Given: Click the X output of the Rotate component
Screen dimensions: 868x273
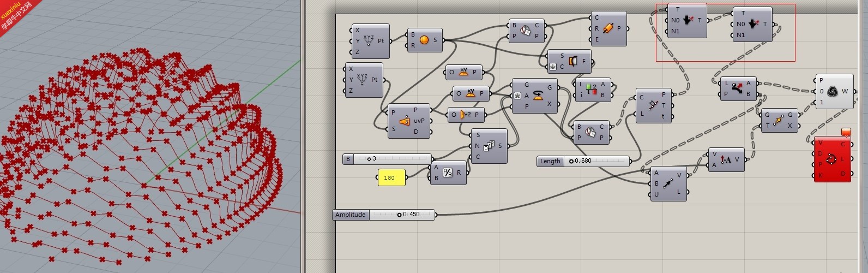Looking at the screenshot, I should (x=549, y=104).
